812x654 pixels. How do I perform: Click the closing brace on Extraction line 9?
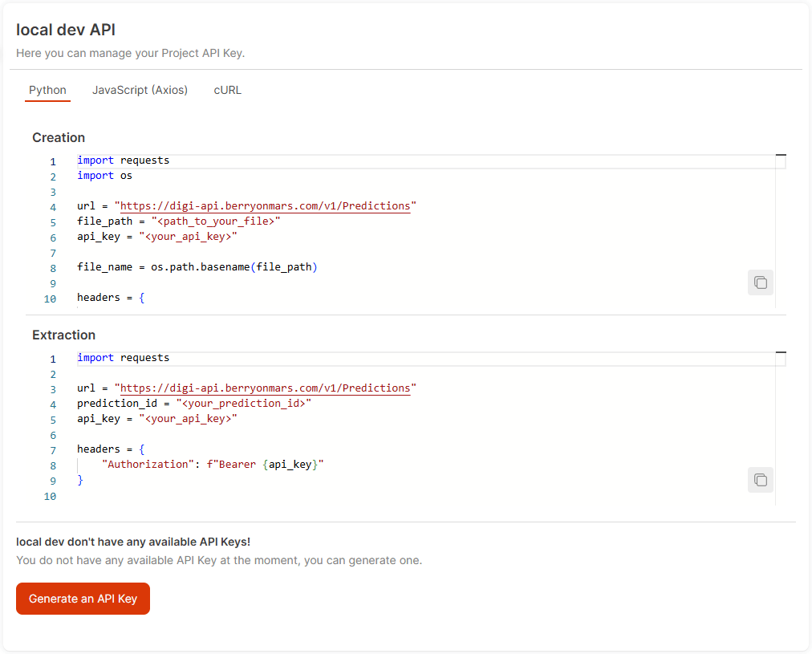80,480
